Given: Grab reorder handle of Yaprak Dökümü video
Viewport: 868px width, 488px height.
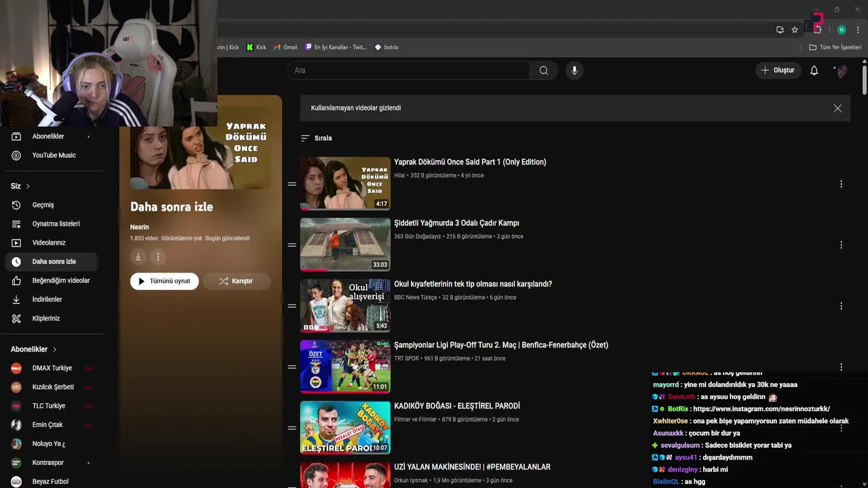Looking at the screenshot, I should click(x=292, y=184).
